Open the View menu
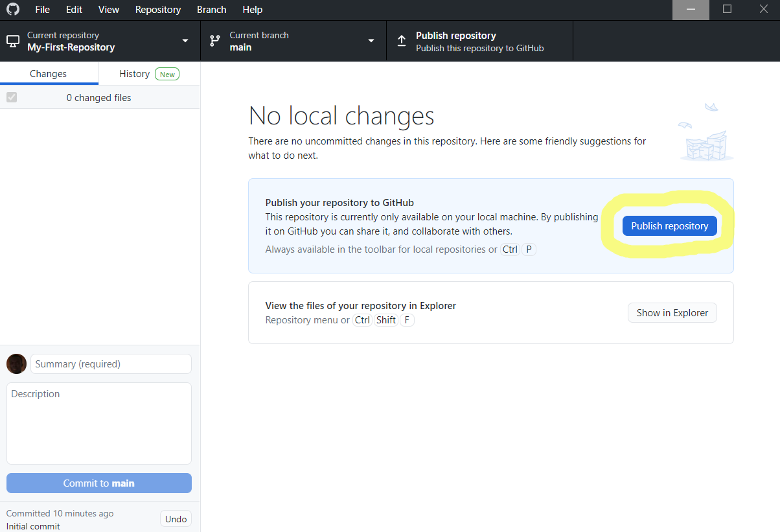This screenshot has height=532, width=780. 109,10
